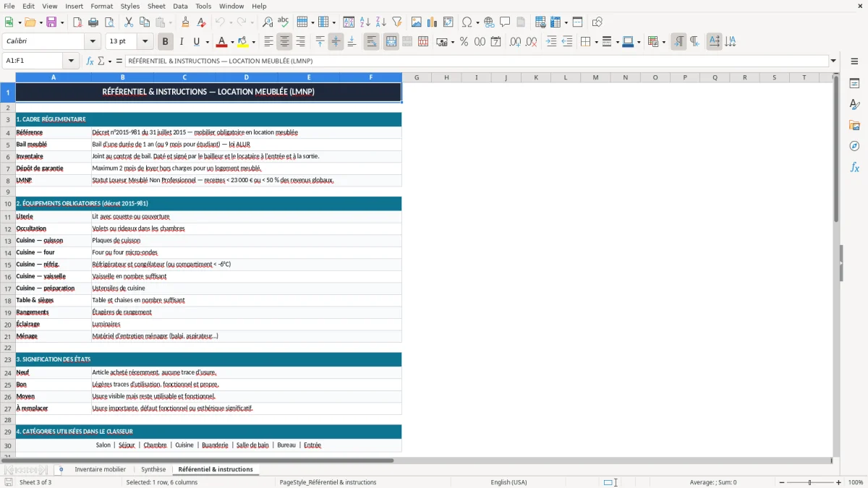Toggle Align Left

(x=268, y=42)
